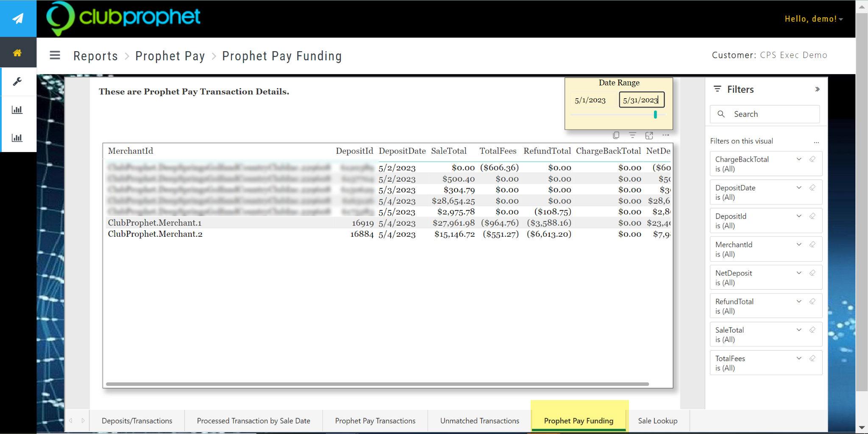The height and width of the screenshot is (434, 868).
Task: Click the date range slider handle
Action: point(655,114)
